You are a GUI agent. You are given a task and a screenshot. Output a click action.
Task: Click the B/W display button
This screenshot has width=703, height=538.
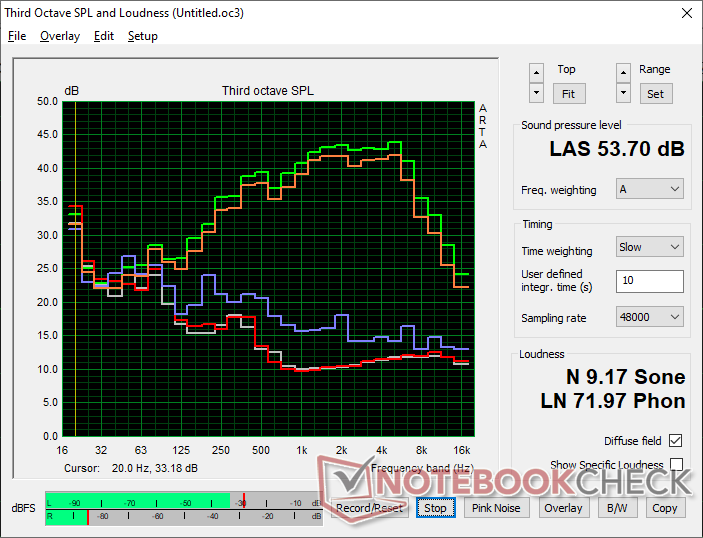pyautogui.click(x=611, y=508)
